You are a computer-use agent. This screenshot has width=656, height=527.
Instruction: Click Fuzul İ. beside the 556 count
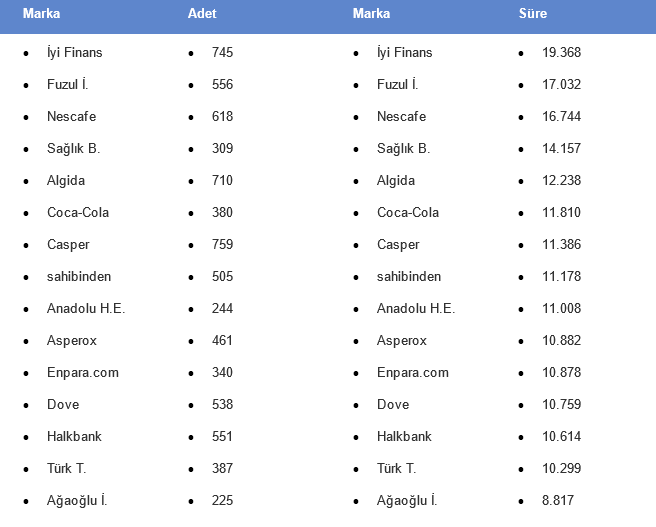coord(69,84)
